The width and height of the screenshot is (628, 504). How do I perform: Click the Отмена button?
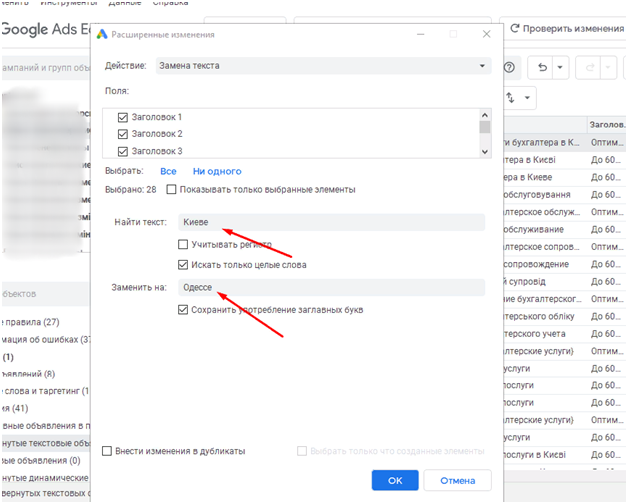pyautogui.click(x=457, y=480)
